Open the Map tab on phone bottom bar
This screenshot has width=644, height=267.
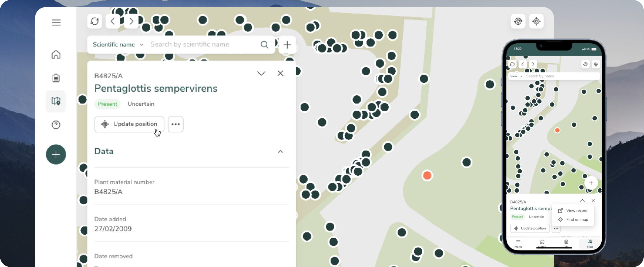coord(590,244)
